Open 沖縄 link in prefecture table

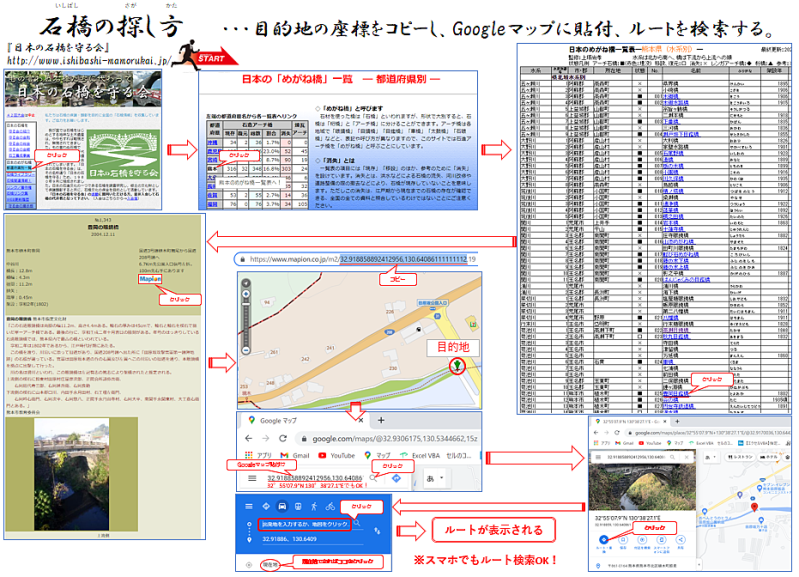coord(212,143)
